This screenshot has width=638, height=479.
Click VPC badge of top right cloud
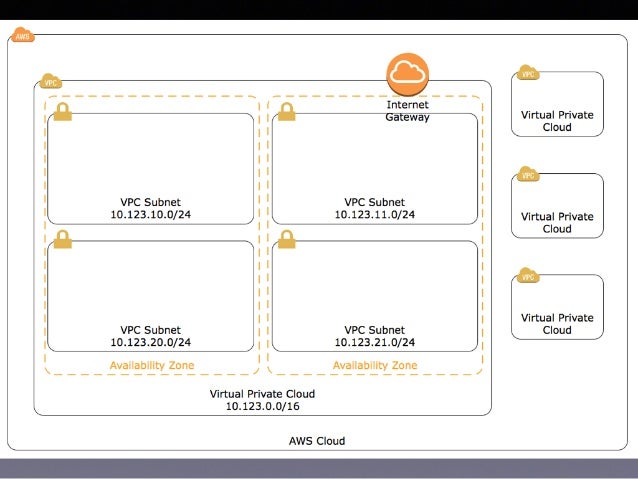pyautogui.click(x=528, y=72)
